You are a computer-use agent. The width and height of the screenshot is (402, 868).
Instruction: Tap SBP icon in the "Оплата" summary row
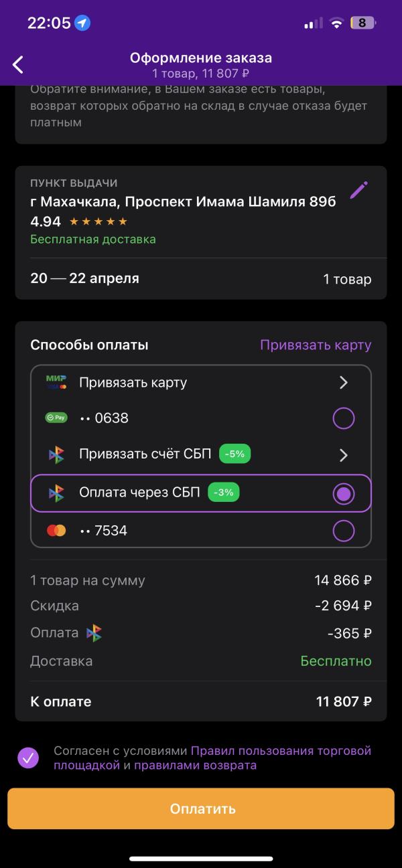(x=94, y=633)
